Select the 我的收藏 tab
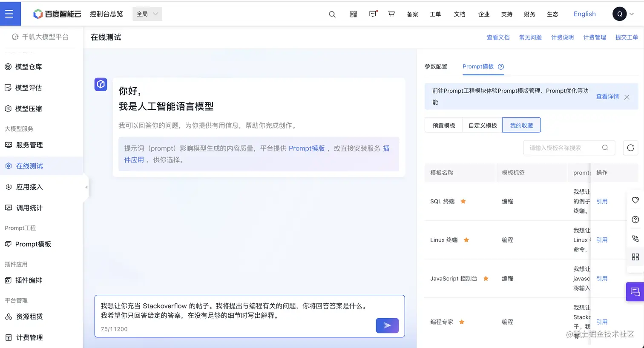Screen dimensions: 644x348 click(x=521, y=125)
